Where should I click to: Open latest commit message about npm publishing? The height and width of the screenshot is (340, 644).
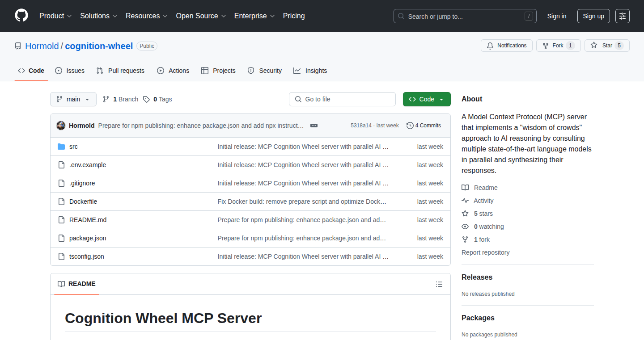(x=201, y=126)
